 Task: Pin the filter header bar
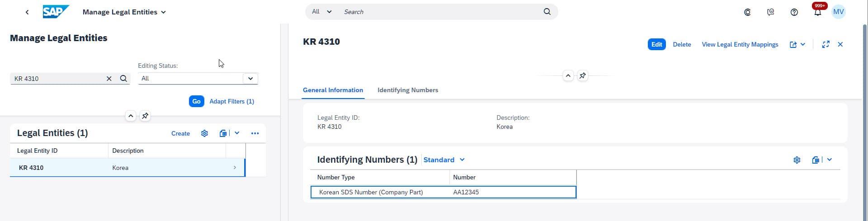point(145,116)
